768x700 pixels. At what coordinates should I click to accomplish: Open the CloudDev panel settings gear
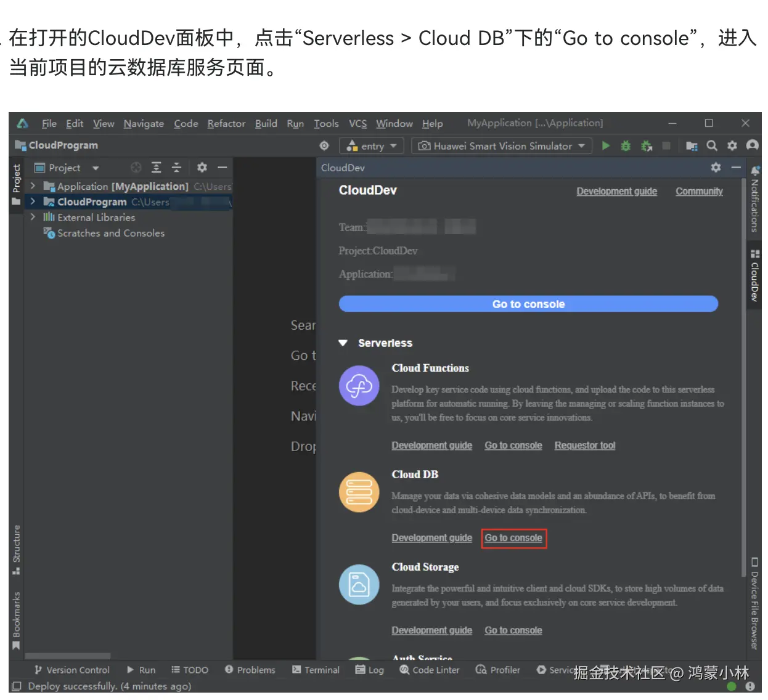[x=715, y=167]
